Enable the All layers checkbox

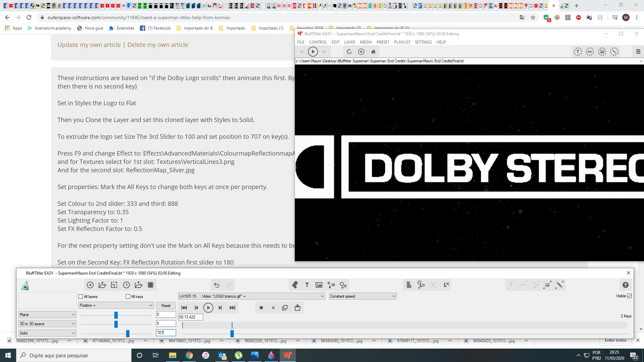pyautogui.click(x=80, y=296)
